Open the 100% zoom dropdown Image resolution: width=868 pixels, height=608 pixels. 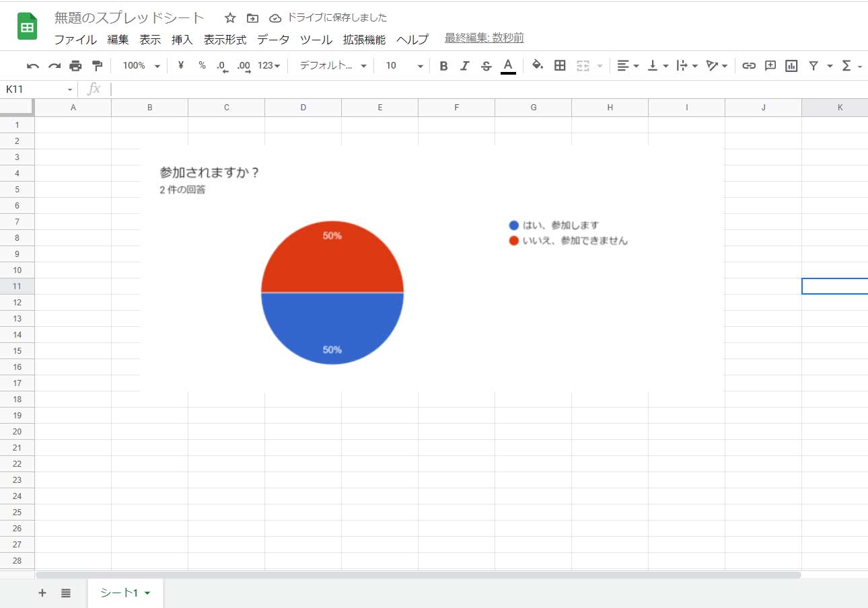[141, 66]
